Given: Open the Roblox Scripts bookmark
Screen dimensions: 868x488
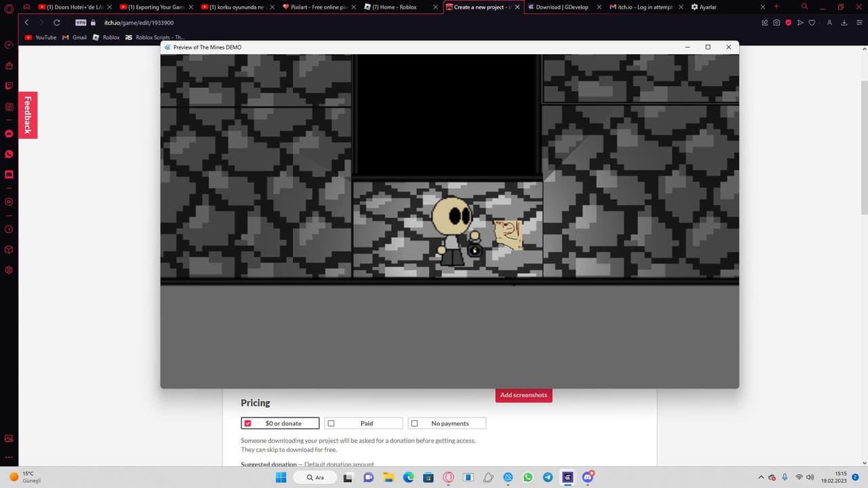Looking at the screenshot, I should (155, 37).
